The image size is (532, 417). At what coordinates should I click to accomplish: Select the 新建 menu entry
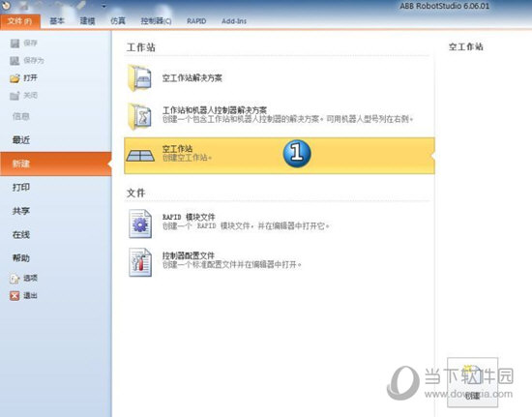[56, 164]
